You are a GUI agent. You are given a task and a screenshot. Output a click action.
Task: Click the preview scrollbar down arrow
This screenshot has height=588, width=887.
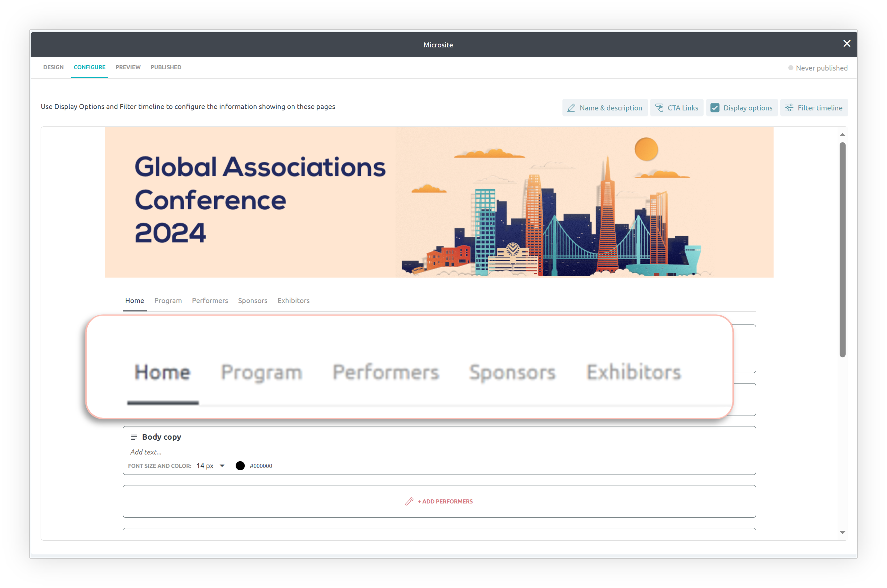pyautogui.click(x=842, y=532)
